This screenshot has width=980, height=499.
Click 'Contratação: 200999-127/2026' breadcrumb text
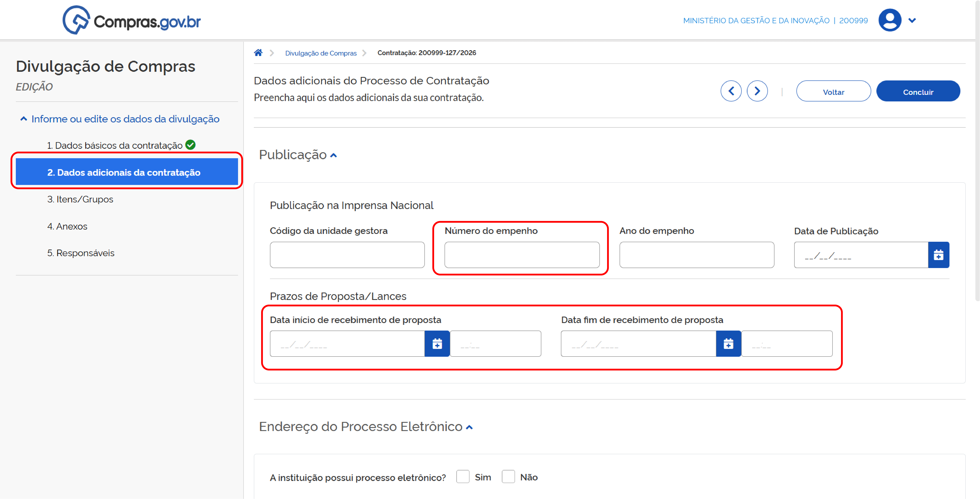pos(427,53)
